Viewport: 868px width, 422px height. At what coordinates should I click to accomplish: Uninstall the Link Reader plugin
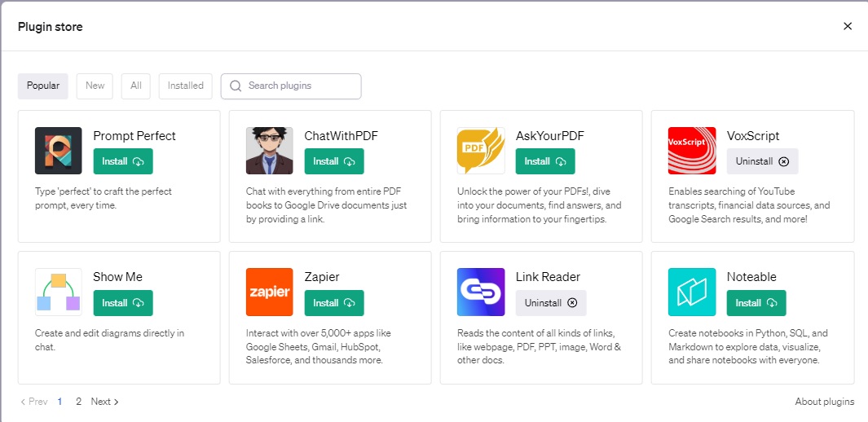(x=551, y=303)
